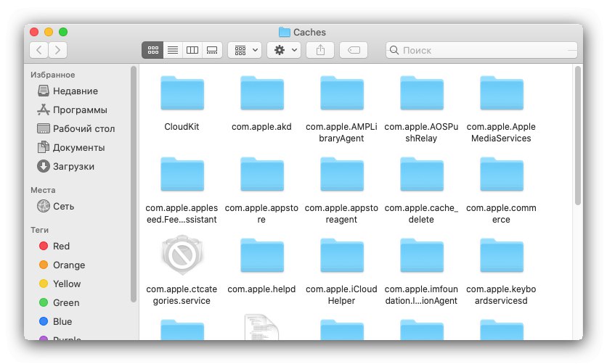Click the main file area scrollbar
Screen dimensions: 607x364
[x=577, y=136]
